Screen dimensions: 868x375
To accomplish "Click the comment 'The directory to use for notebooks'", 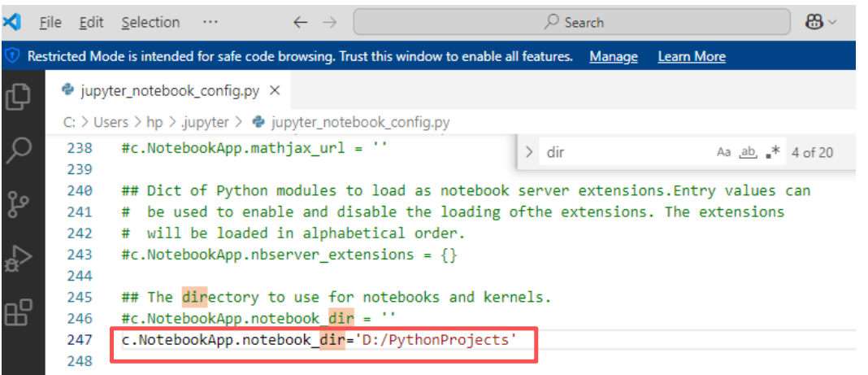I will click(336, 298).
